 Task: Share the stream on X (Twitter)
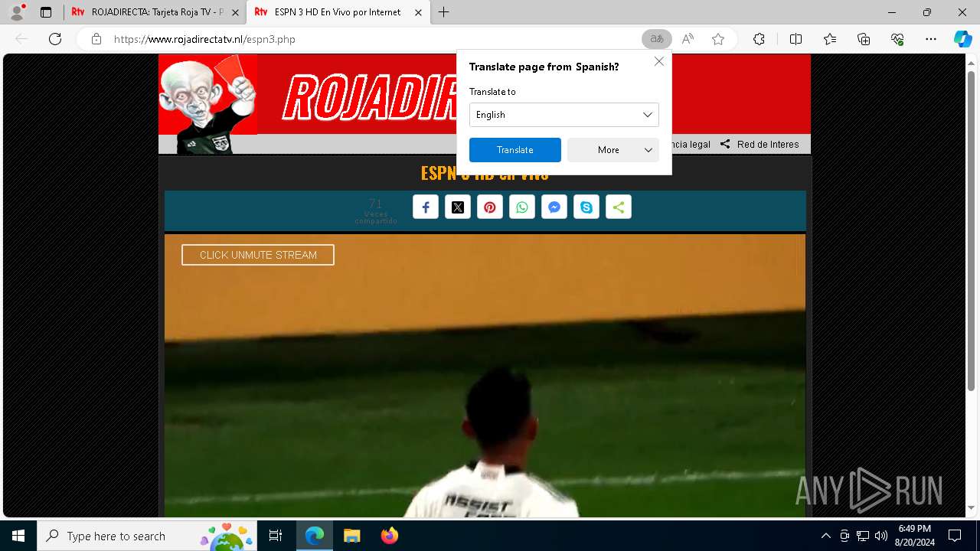tap(458, 207)
